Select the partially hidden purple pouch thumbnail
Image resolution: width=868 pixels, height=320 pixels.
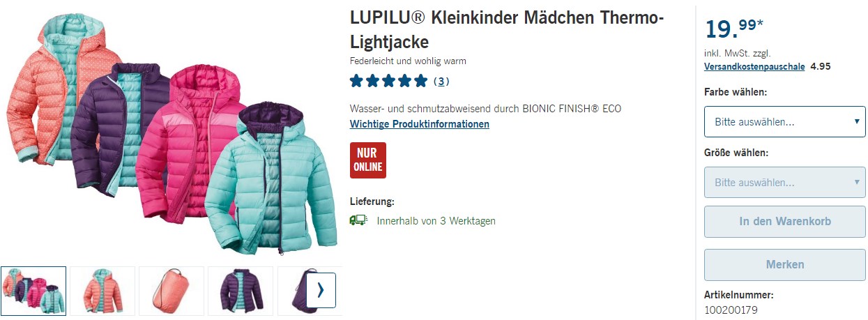291,291
